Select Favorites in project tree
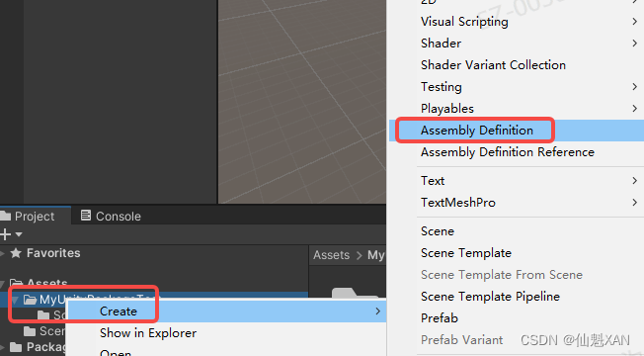Screen dimensions: 644x356 [53, 253]
